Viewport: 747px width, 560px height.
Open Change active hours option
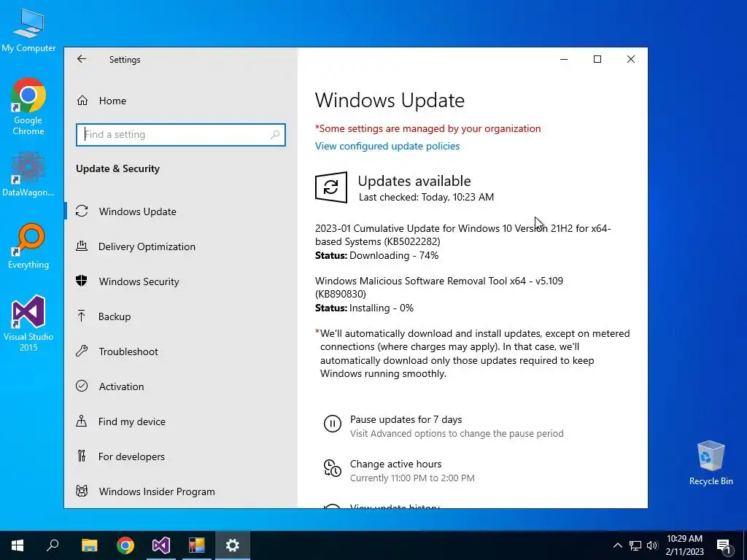click(x=396, y=464)
